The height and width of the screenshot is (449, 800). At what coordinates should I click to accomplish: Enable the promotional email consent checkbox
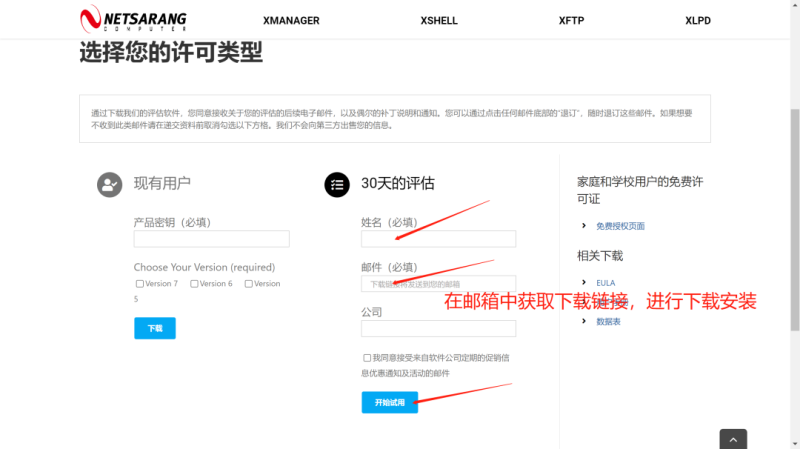(367, 357)
